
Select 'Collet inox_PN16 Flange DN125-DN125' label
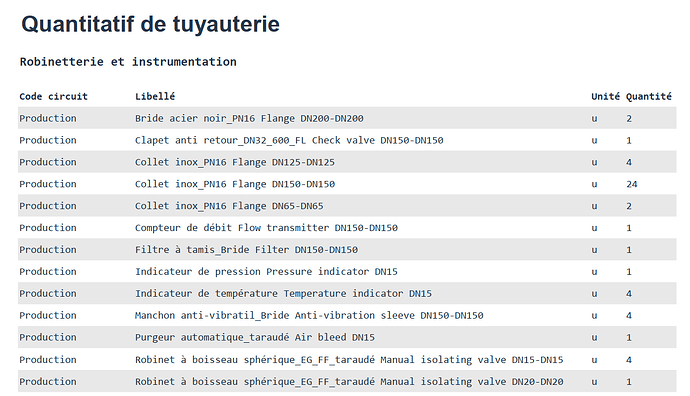click(235, 162)
